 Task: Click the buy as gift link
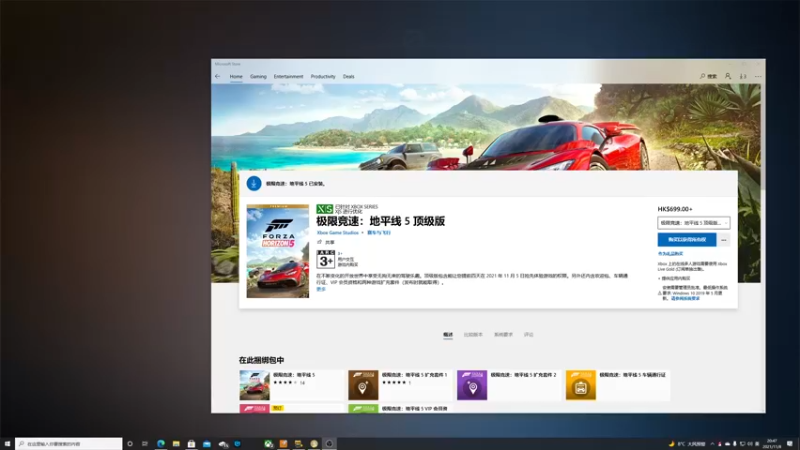point(670,254)
